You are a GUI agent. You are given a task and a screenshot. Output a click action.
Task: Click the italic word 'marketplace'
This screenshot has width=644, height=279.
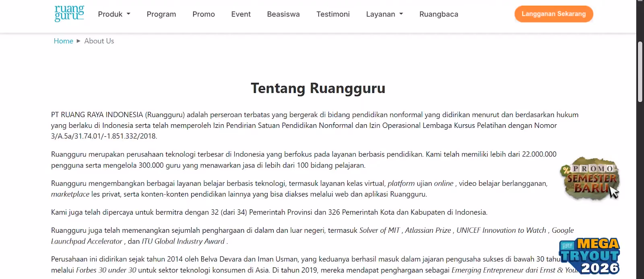[x=70, y=194]
